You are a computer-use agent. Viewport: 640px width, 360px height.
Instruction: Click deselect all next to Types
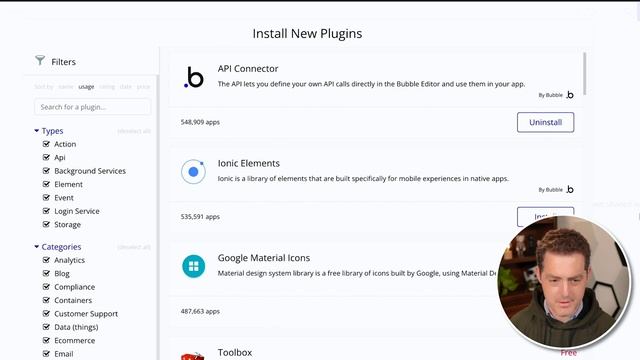(134, 131)
